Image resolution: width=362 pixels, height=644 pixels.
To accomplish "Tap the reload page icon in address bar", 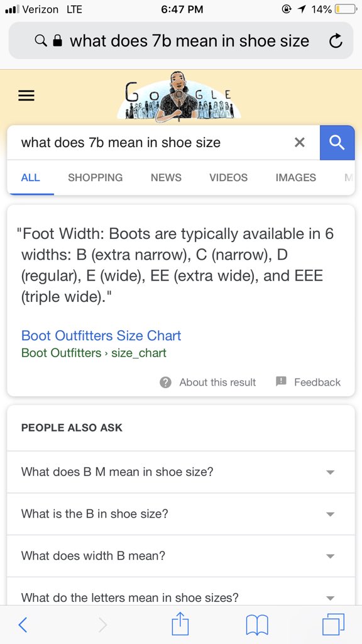I will click(x=336, y=41).
